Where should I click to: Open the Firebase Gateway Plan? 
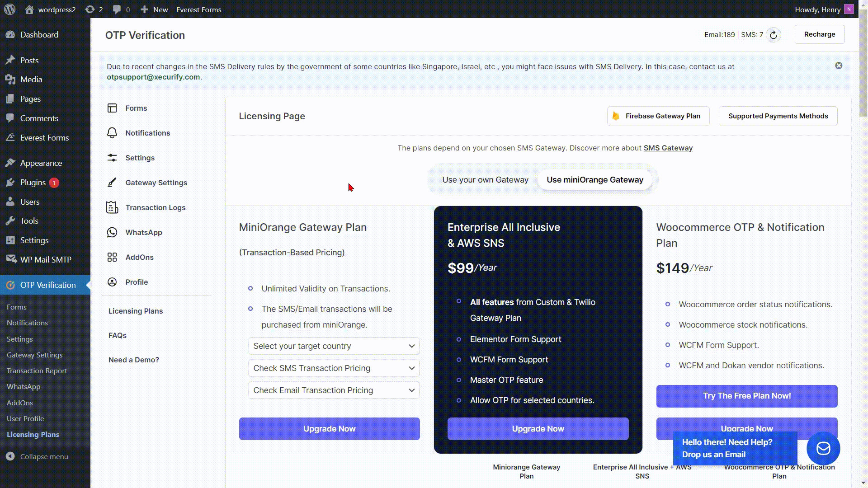658,116
